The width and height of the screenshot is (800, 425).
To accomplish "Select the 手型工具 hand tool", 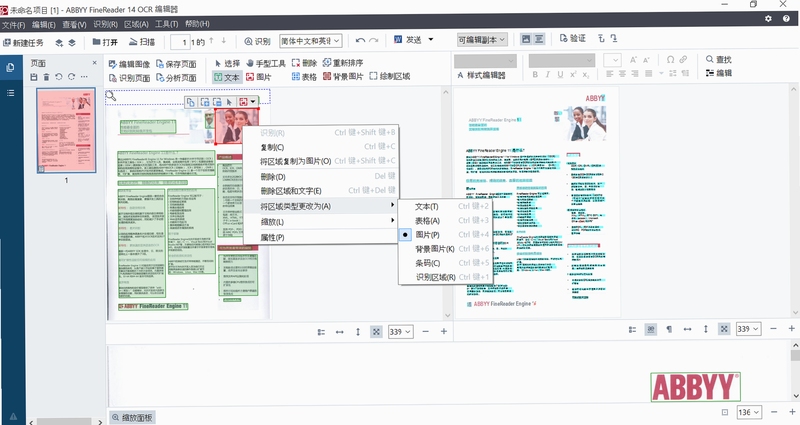I will [x=265, y=63].
